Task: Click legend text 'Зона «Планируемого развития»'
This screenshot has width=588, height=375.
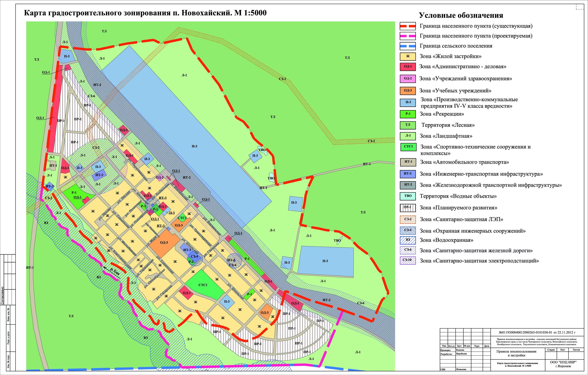Action: coord(458,208)
